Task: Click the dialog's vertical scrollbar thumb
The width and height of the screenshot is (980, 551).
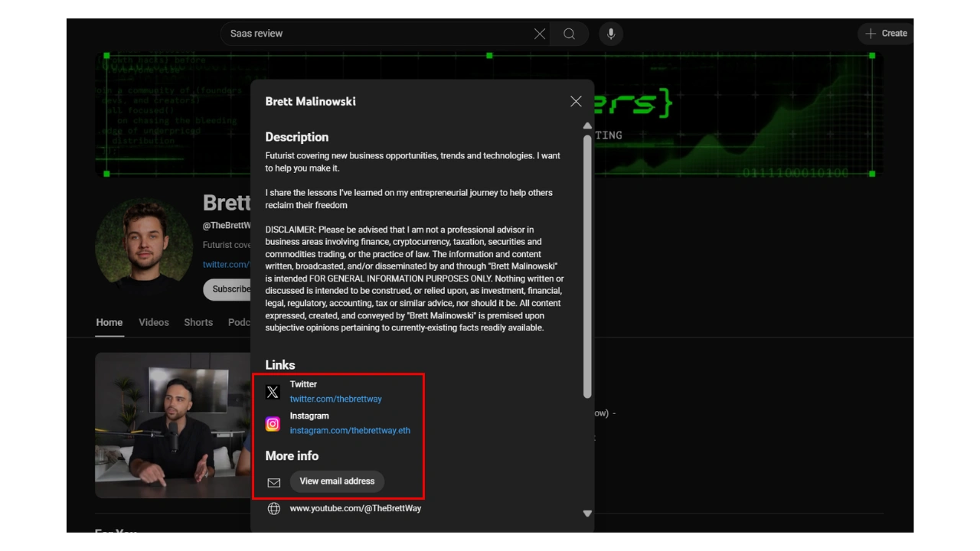Action: pos(587,266)
